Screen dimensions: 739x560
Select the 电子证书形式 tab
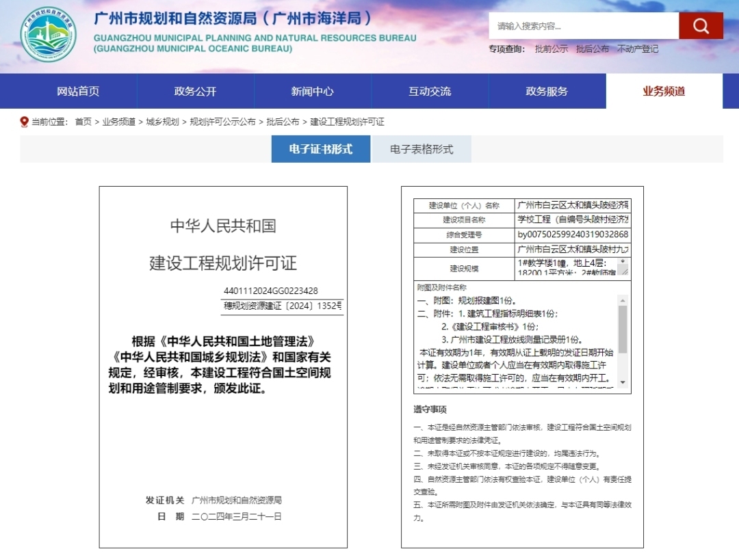[x=320, y=149]
